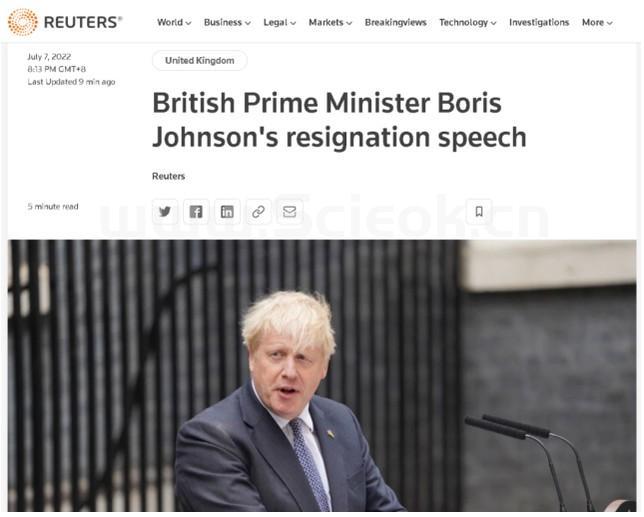Screen dimensions: 644x517
Task: Click the Reuters author link
Action: tap(168, 176)
